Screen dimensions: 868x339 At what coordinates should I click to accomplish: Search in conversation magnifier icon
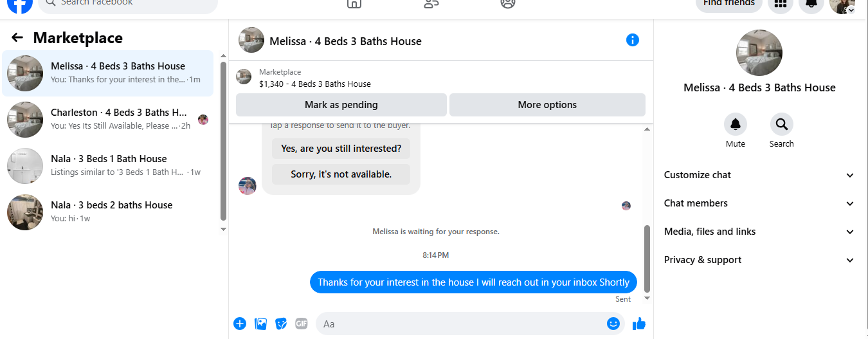click(782, 124)
